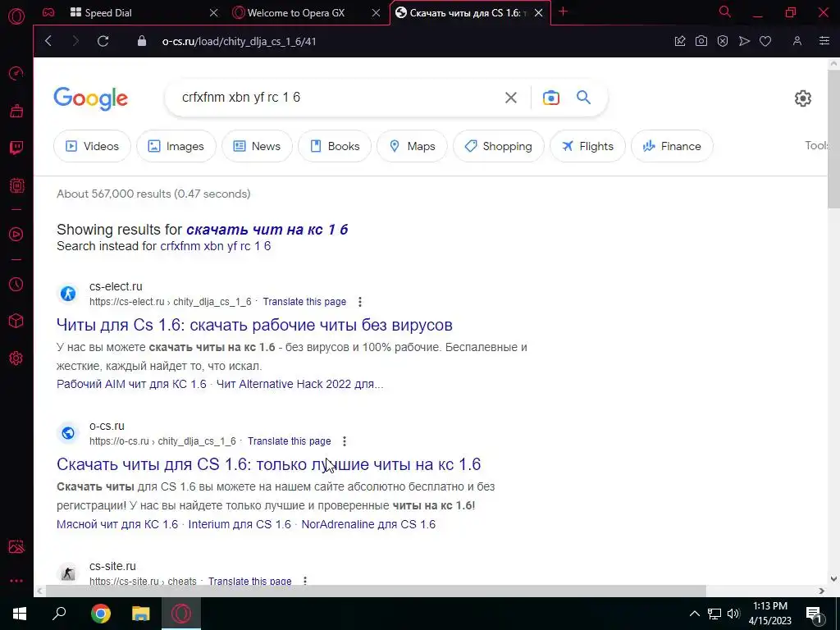The width and height of the screenshot is (840, 630).
Task: Open sidebar three-dots more menu
Action: point(16,581)
